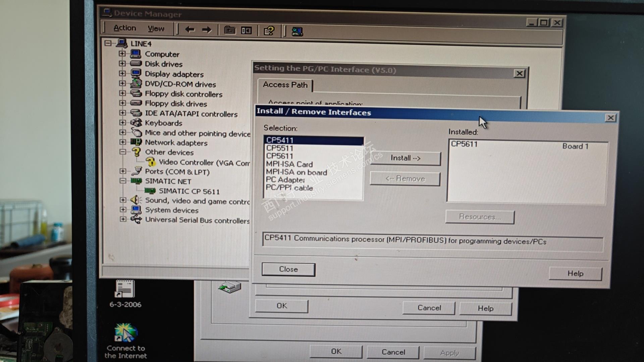Click the Help toolbar icon
644x362 pixels.
pyautogui.click(x=269, y=31)
